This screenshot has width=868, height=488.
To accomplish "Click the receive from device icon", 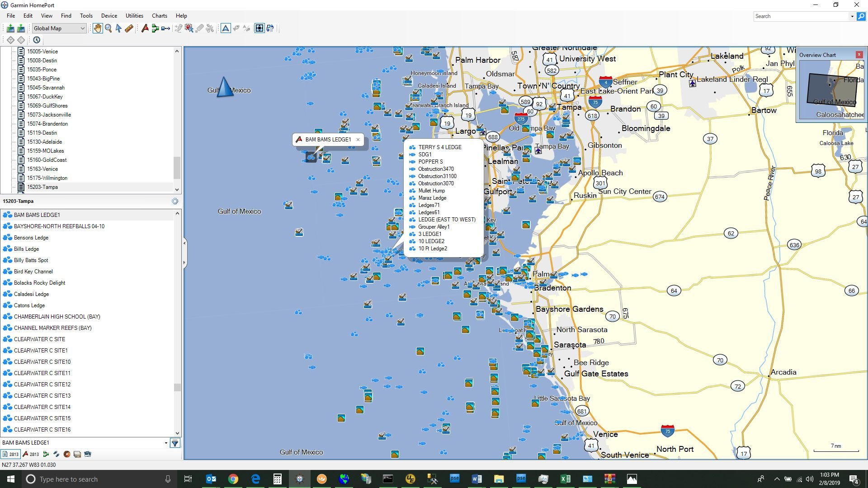I will pyautogui.click(x=10, y=28).
